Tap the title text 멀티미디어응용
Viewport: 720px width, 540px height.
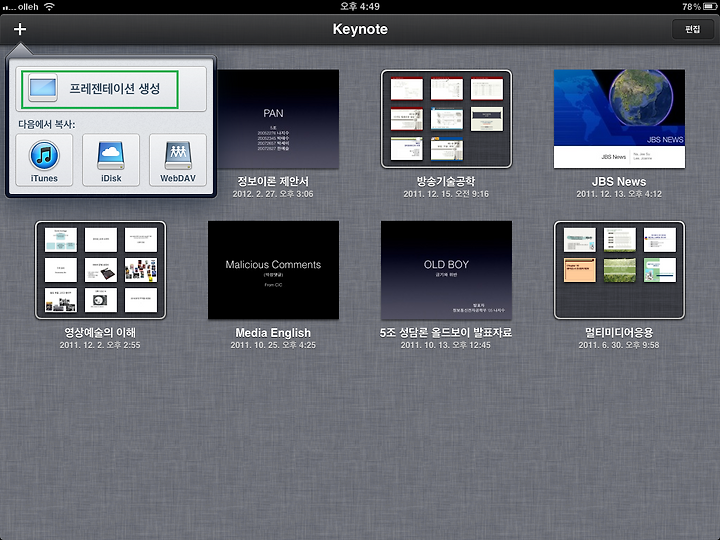coord(619,332)
